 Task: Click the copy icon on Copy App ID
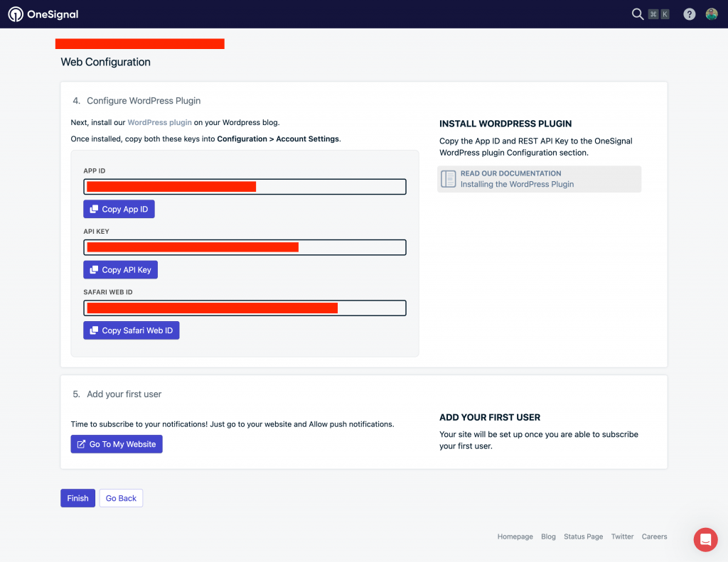[x=94, y=208]
